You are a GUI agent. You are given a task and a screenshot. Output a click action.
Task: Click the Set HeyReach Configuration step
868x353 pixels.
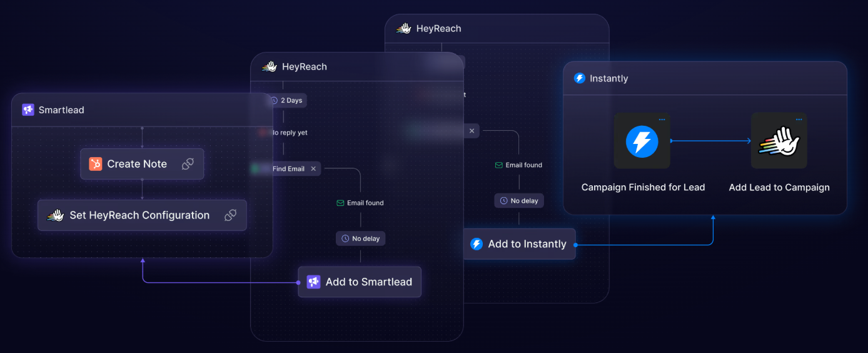click(x=142, y=215)
